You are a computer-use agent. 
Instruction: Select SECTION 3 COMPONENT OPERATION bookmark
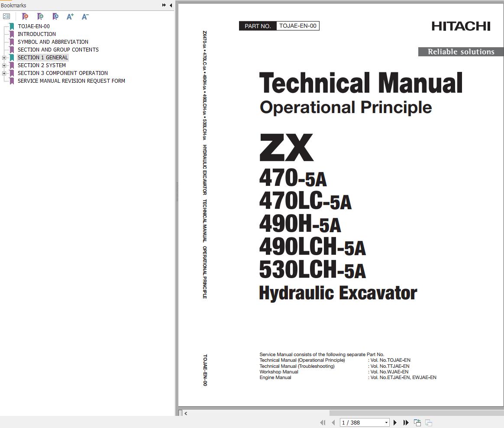point(63,73)
